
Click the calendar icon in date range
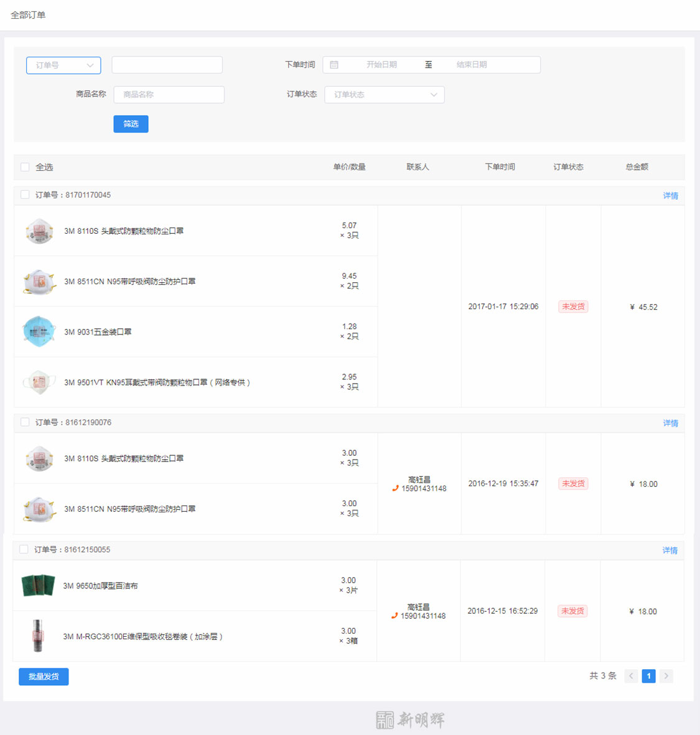click(x=334, y=65)
